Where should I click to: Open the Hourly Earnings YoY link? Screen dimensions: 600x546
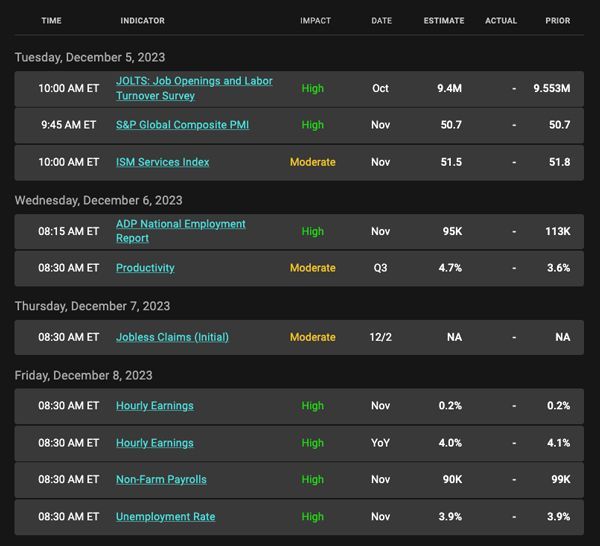pos(155,443)
